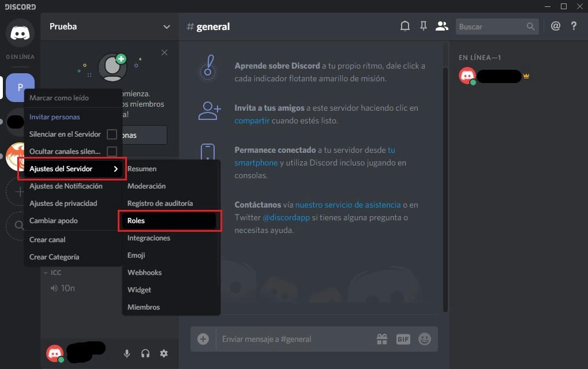Select Roles in the submenu
This screenshot has width=588, height=369.
point(170,221)
